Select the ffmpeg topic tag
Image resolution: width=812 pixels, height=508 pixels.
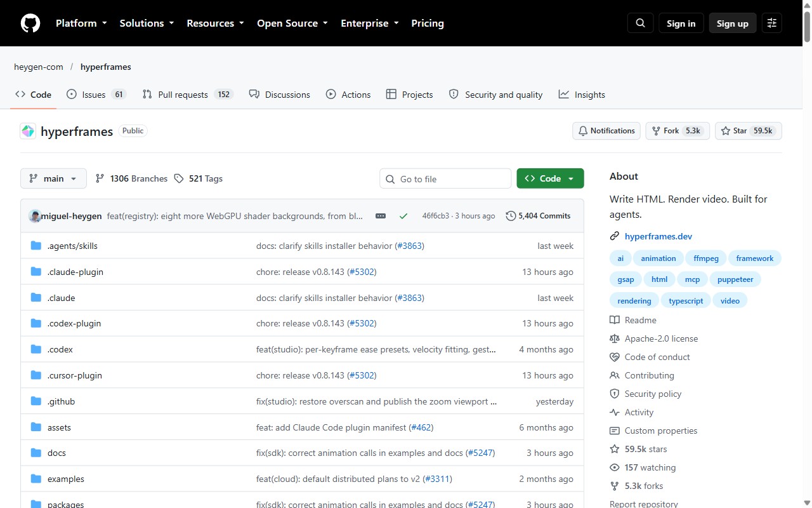pos(706,258)
